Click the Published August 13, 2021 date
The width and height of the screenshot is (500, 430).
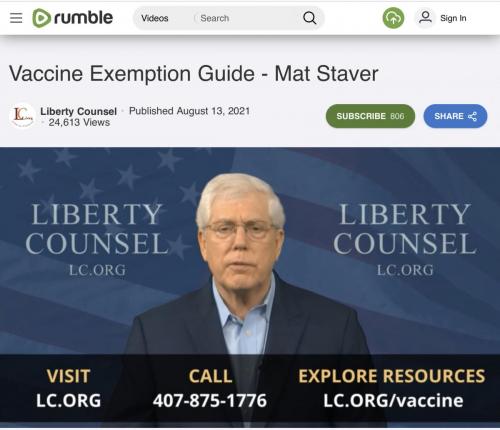(189, 111)
